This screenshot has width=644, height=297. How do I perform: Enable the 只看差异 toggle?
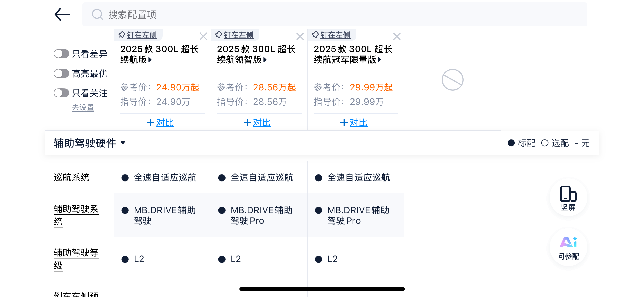pyautogui.click(x=61, y=54)
